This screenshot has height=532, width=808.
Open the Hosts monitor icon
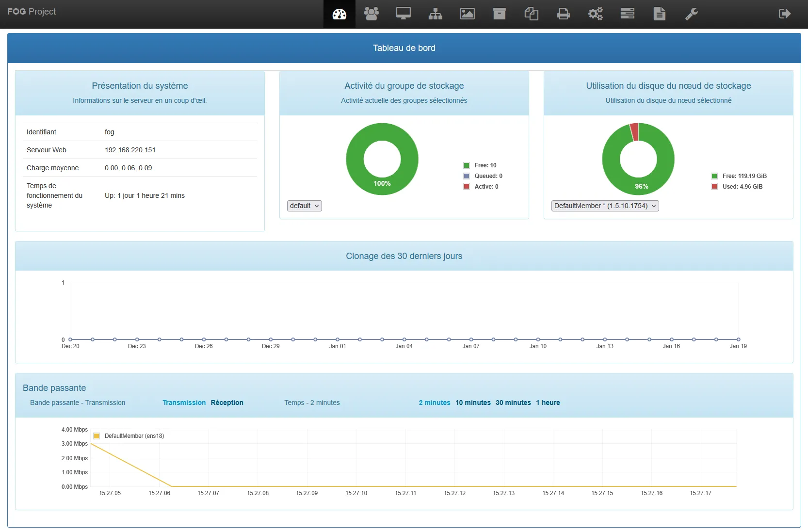(x=403, y=14)
